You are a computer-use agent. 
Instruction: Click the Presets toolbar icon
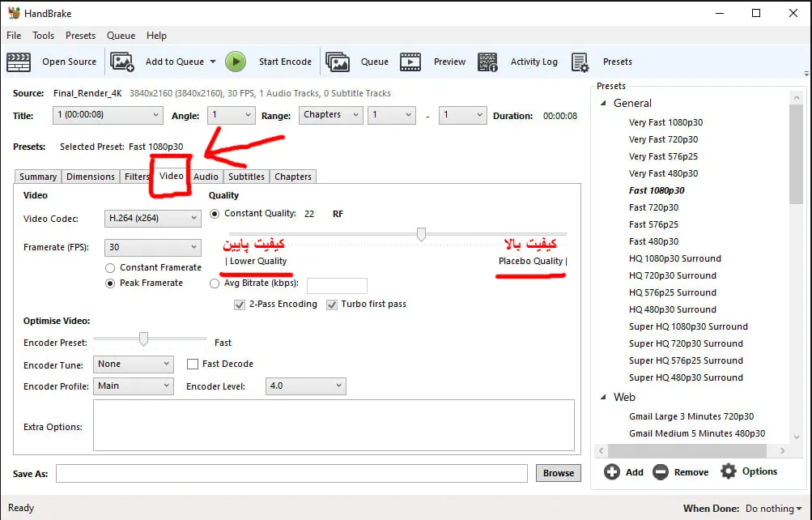[x=580, y=62]
